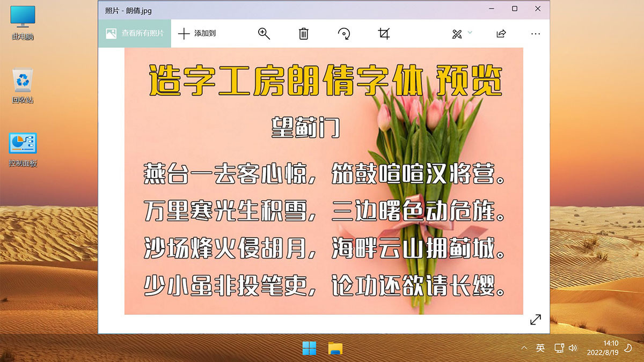The width and height of the screenshot is (644, 362).
Task: Delete photo with trash icon
Action: [x=303, y=34]
